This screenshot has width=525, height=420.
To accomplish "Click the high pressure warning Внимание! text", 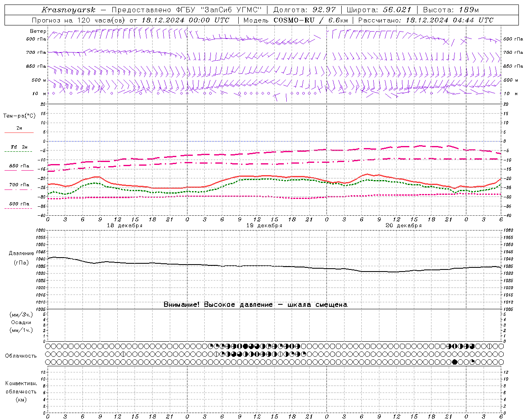I will pos(255,304).
